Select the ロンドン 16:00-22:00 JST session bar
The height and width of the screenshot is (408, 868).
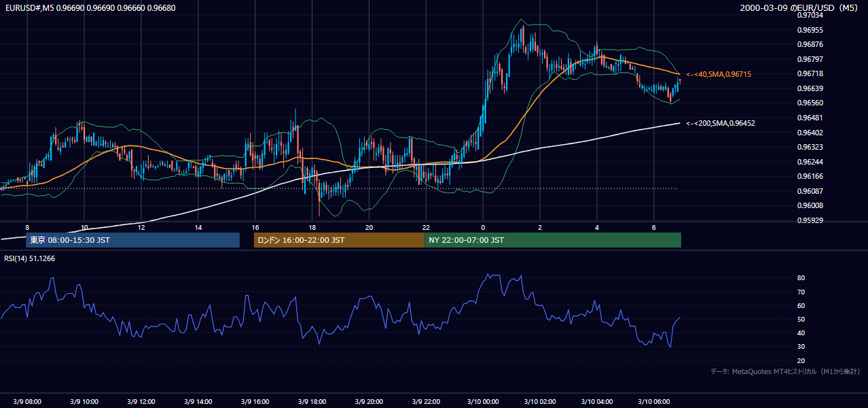pyautogui.click(x=339, y=240)
